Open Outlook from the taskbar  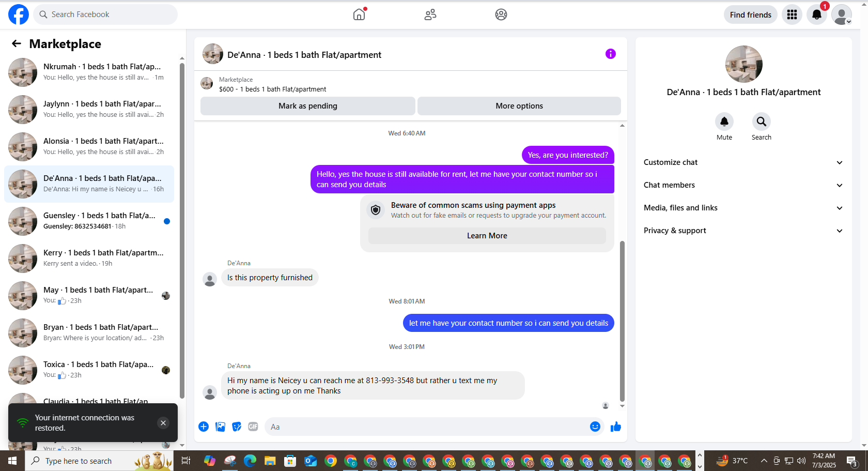tap(311, 461)
